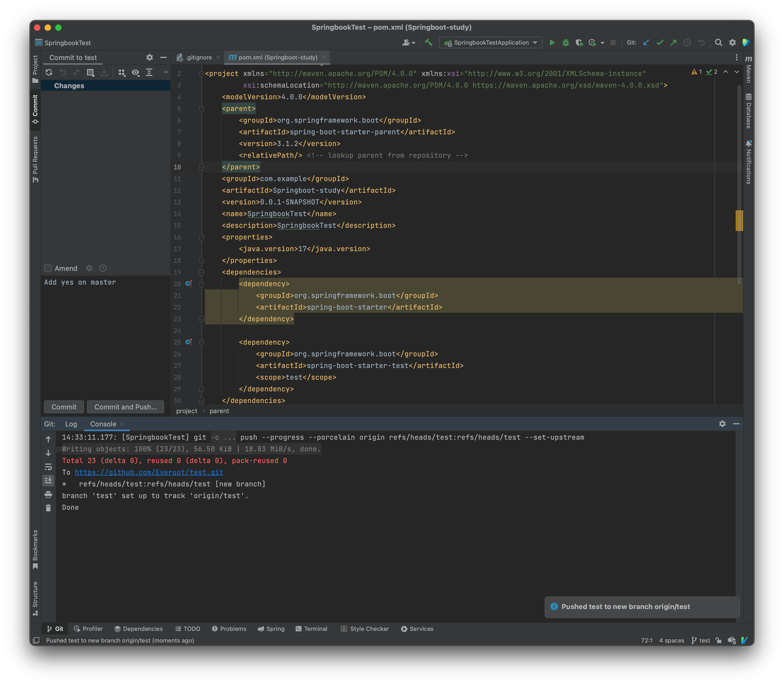Rollback changes with Git undo arrow
The height and width of the screenshot is (685, 784).
click(701, 42)
